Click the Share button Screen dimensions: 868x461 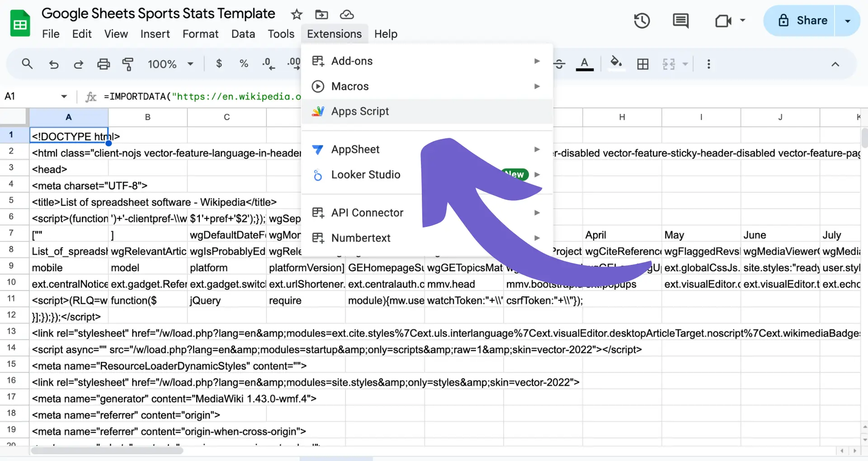tap(799, 21)
